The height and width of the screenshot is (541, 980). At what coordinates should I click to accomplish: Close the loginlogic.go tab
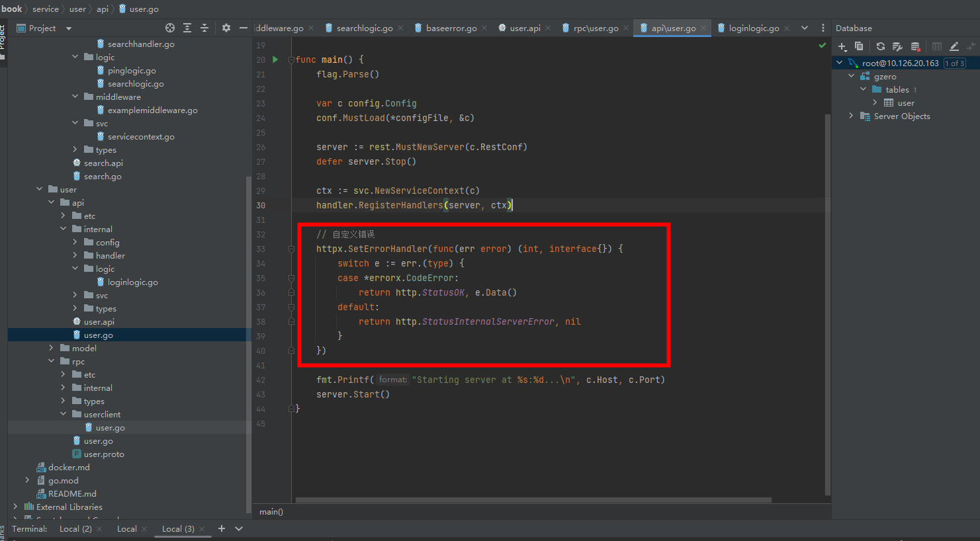787,28
